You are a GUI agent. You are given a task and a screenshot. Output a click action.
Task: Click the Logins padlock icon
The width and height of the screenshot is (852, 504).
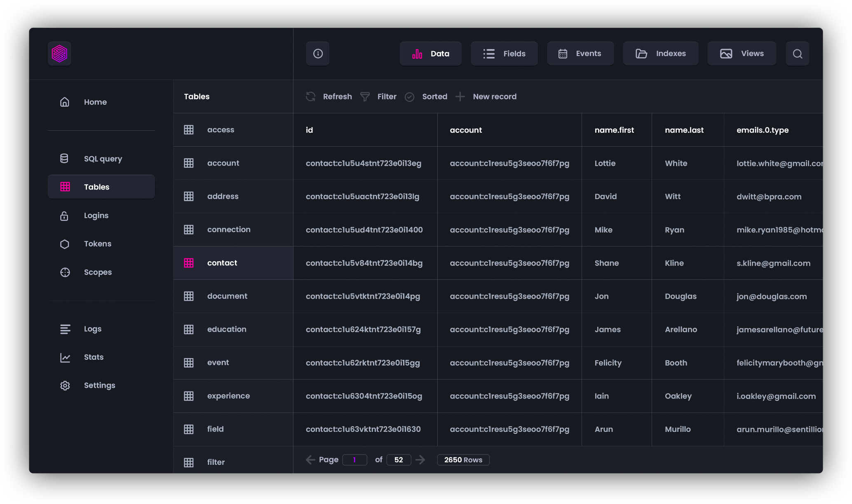click(64, 216)
